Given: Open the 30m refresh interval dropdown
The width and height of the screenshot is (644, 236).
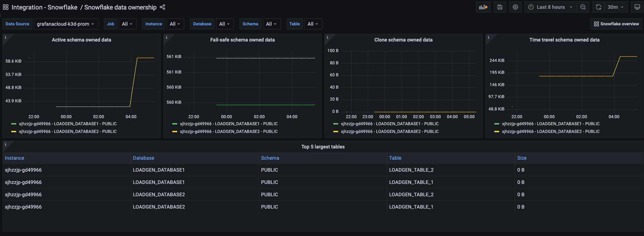Looking at the screenshot, I should click(x=616, y=7).
